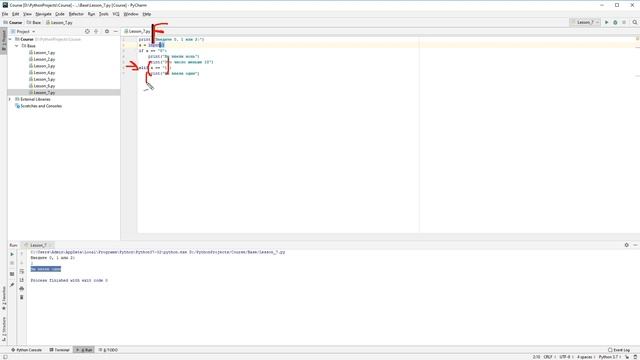Open the Edit menu
The height and width of the screenshot is (360, 640).
16,14
